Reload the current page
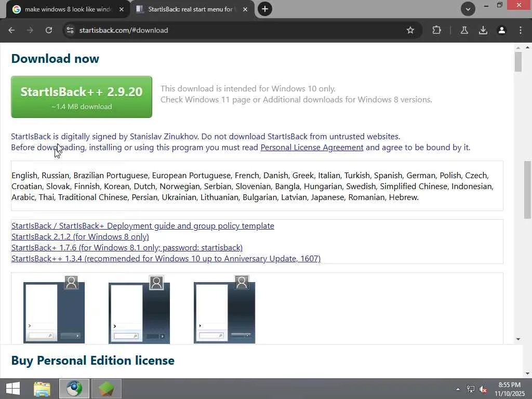532x399 pixels. (49, 30)
